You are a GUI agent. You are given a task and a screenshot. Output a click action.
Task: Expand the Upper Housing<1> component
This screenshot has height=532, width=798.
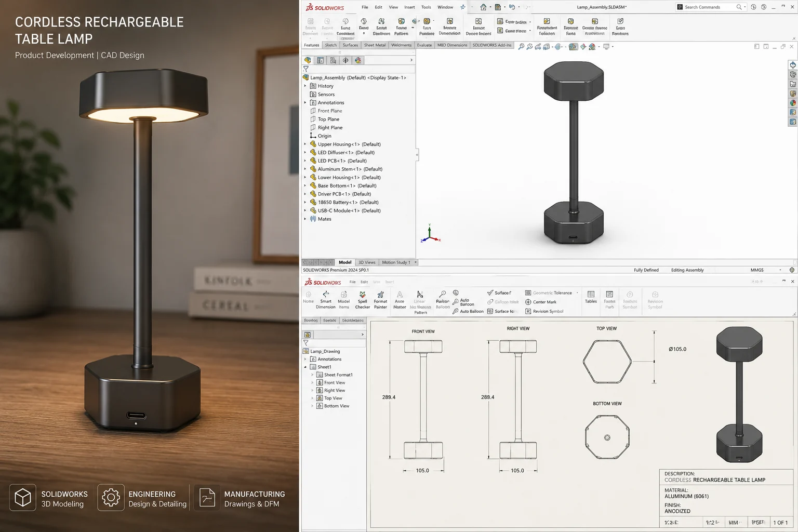pyautogui.click(x=305, y=144)
